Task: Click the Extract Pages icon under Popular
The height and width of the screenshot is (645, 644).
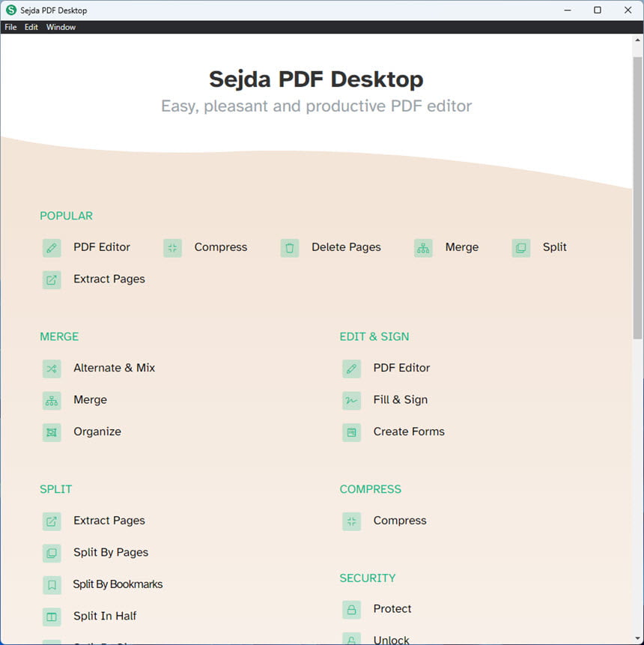Action: [52, 280]
